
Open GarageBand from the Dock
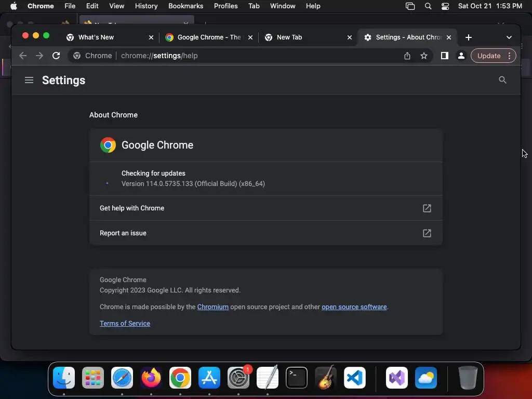326,378
